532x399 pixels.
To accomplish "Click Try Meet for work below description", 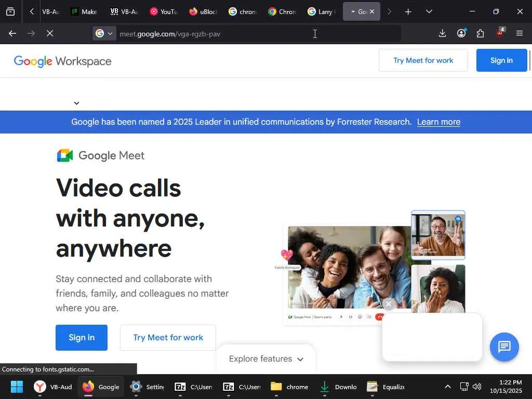I will 168,338.
